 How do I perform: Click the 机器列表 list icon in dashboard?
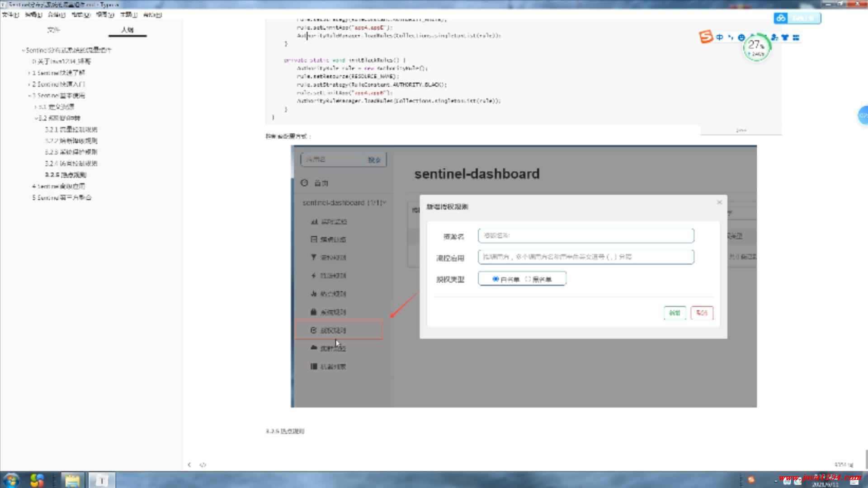[314, 366]
